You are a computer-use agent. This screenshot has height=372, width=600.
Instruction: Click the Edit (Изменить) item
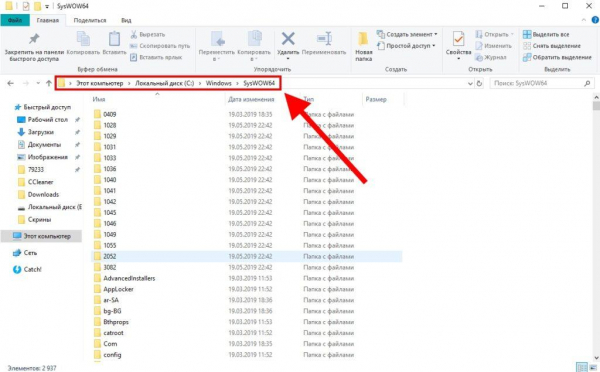[494, 46]
